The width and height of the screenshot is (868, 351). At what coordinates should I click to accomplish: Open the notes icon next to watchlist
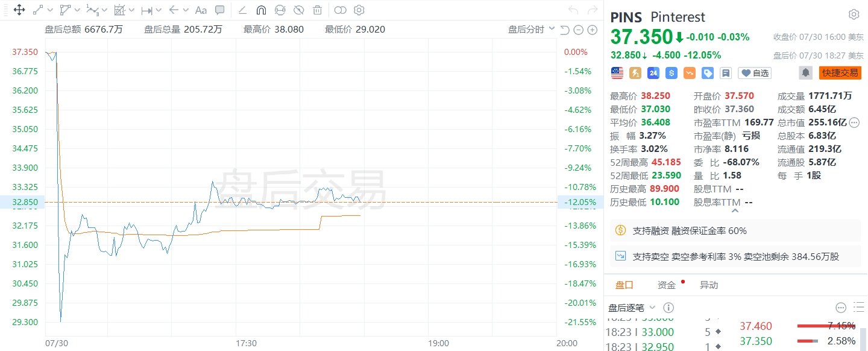coord(726,73)
